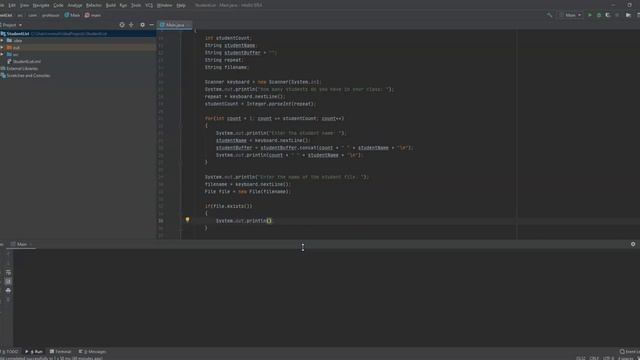Expand the src folder

[2, 55]
